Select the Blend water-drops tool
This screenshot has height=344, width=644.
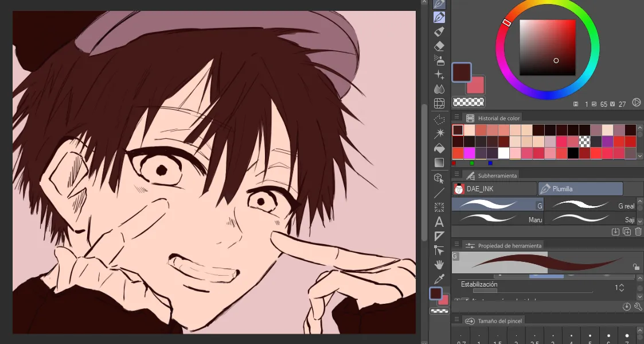coord(439,89)
